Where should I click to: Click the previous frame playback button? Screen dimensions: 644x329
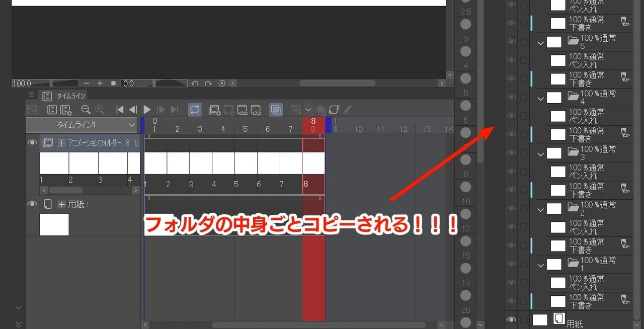tap(133, 109)
